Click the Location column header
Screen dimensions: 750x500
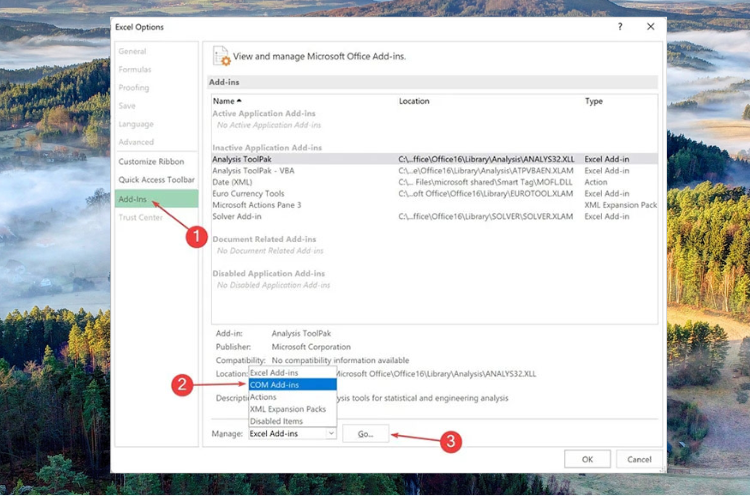coord(414,101)
